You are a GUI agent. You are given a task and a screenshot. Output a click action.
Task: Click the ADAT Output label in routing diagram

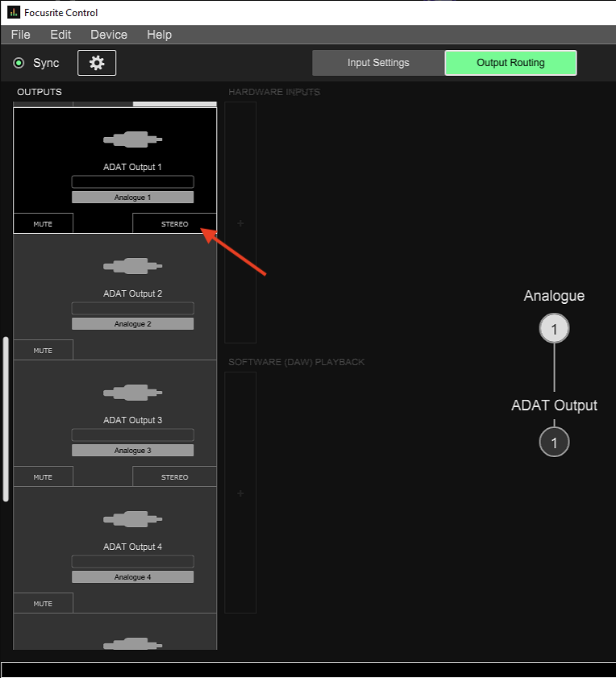554,406
